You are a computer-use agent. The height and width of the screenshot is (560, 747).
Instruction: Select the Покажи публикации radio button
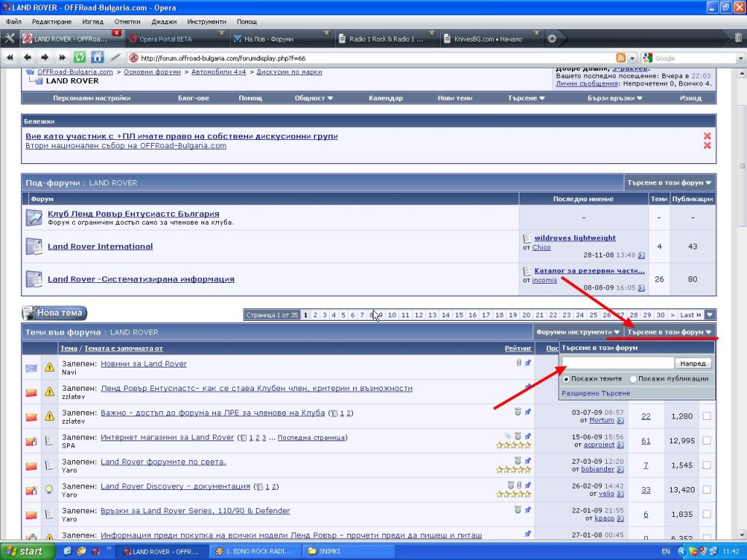[632, 378]
